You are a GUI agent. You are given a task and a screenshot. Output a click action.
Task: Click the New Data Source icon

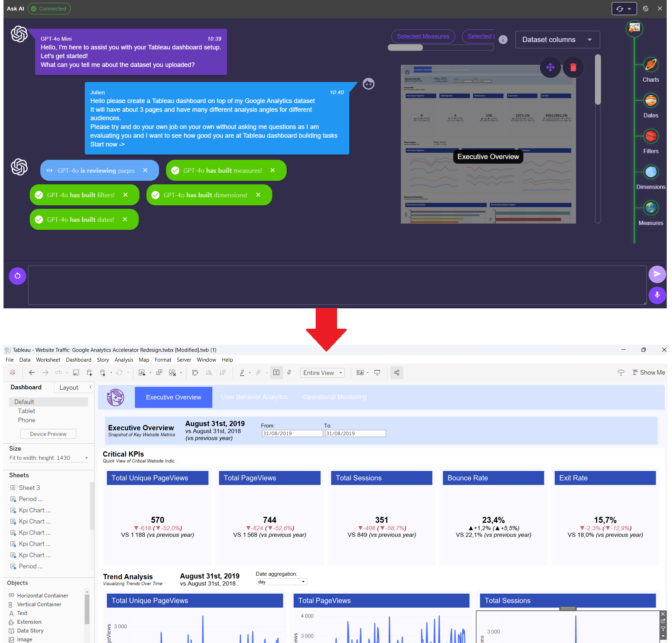click(89, 372)
